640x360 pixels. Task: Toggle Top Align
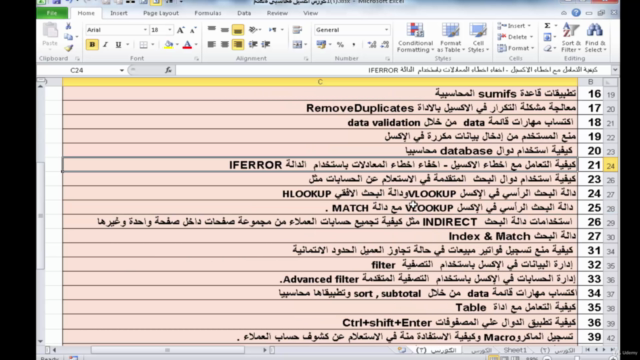[x=211, y=29]
